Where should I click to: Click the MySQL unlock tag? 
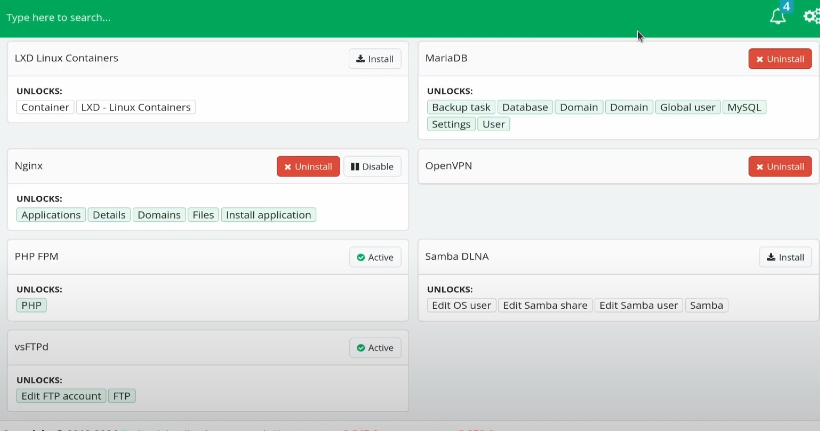pos(744,107)
